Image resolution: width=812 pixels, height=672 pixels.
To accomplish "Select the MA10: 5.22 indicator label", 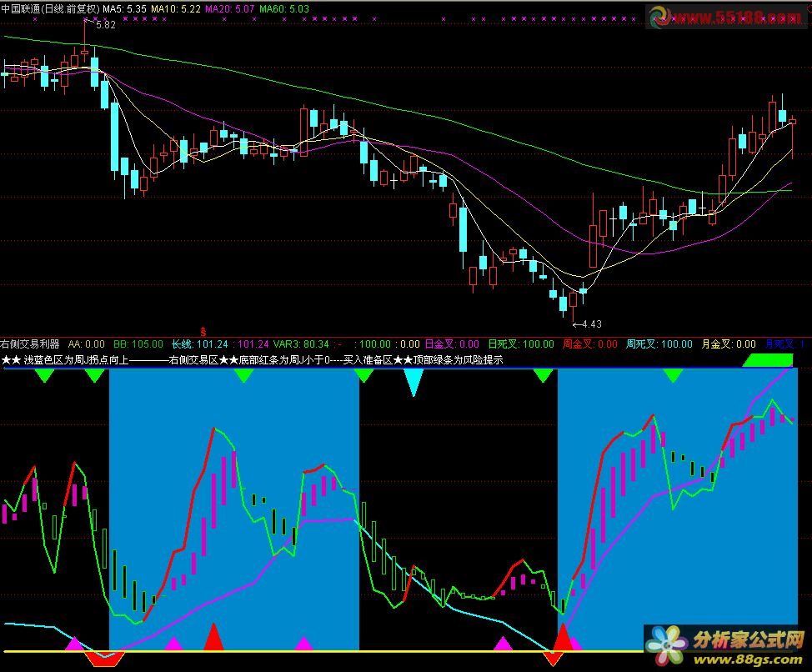I will pyautogui.click(x=176, y=9).
